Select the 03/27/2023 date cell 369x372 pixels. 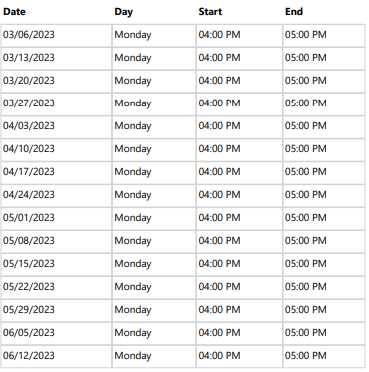56,104
